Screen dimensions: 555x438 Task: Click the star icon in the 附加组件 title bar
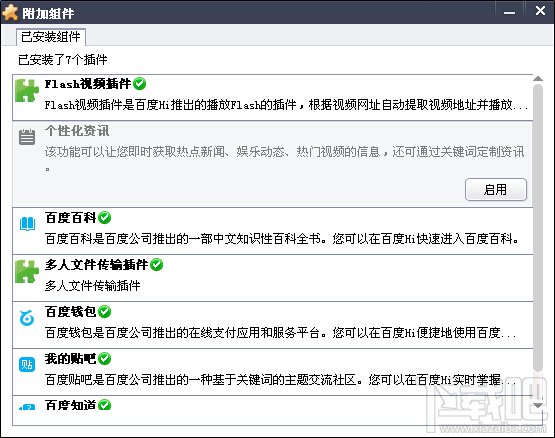tap(10, 12)
